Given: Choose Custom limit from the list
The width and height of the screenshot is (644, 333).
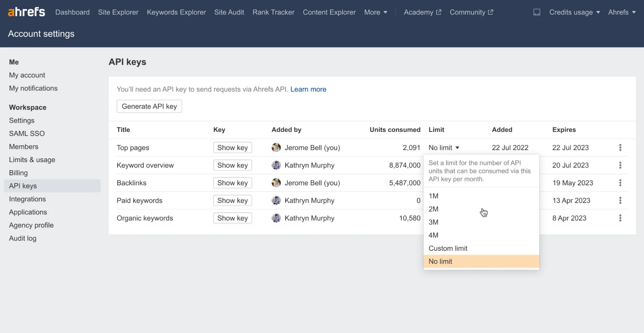Looking at the screenshot, I should click(x=448, y=248).
